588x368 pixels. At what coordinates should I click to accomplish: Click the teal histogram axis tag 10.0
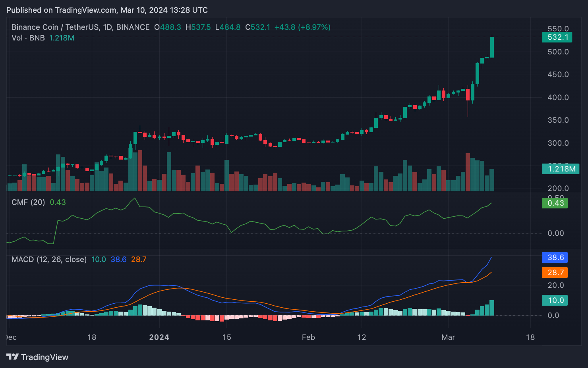[x=555, y=301]
